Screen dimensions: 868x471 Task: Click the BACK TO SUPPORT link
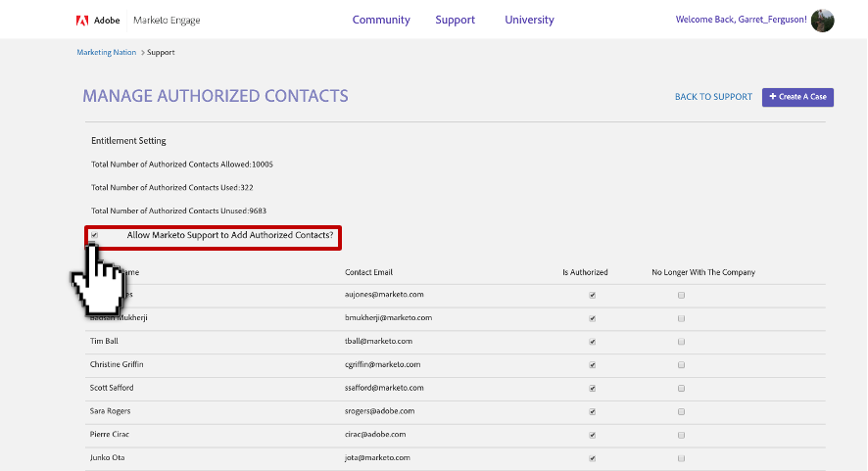[713, 97]
